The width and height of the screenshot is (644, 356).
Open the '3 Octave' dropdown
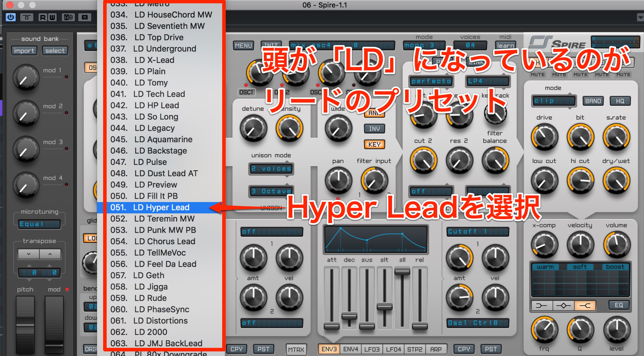point(271,191)
